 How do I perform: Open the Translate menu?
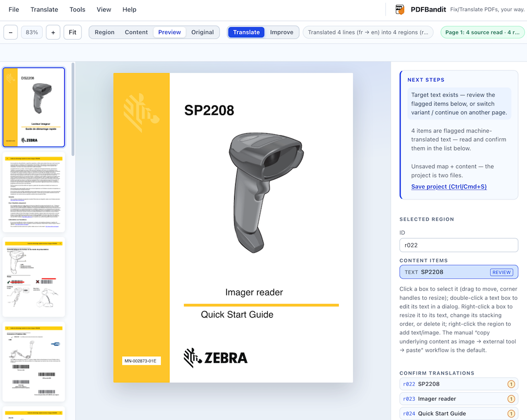tap(44, 9)
